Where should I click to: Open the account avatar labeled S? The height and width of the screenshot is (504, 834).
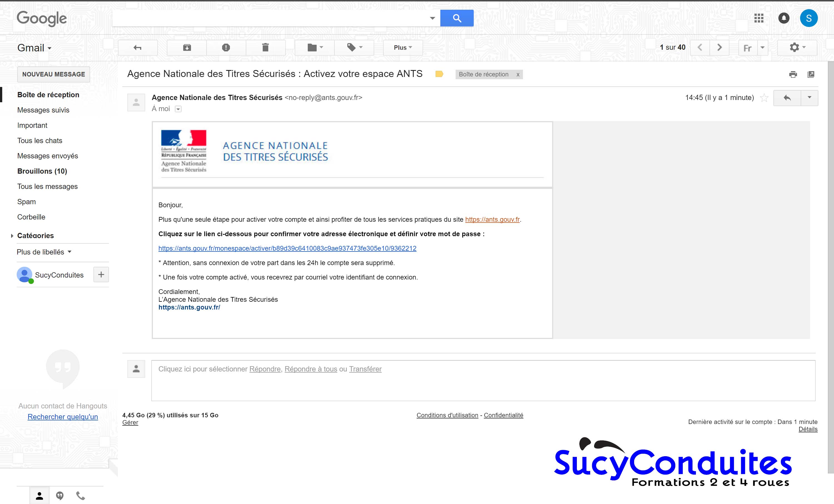pyautogui.click(x=809, y=18)
